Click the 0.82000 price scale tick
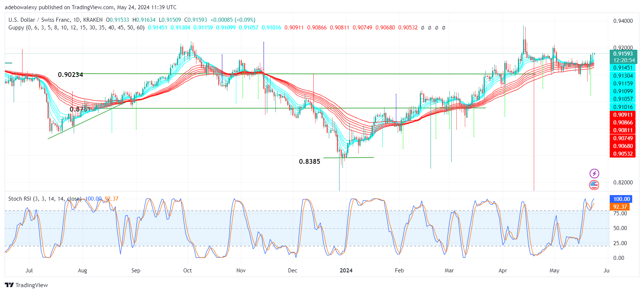The image size is (644, 293). click(623, 183)
